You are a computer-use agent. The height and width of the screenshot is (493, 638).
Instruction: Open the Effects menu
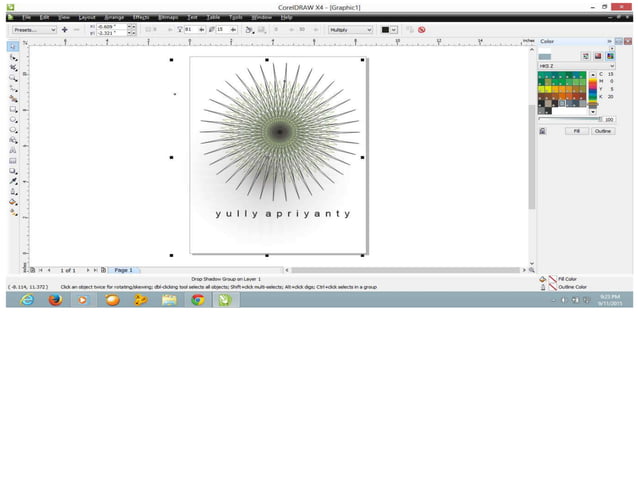tap(141, 17)
